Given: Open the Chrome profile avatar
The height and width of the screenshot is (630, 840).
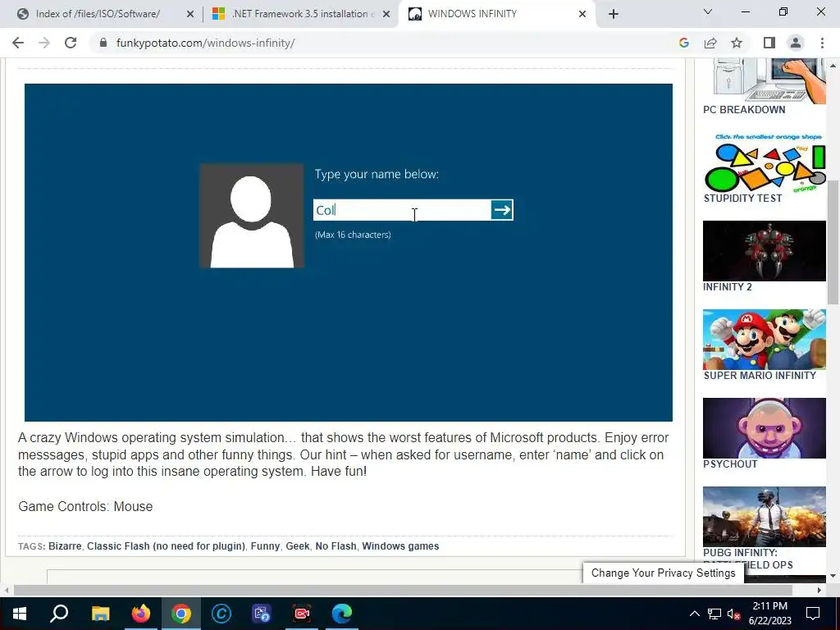Looking at the screenshot, I should [x=796, y=43].
